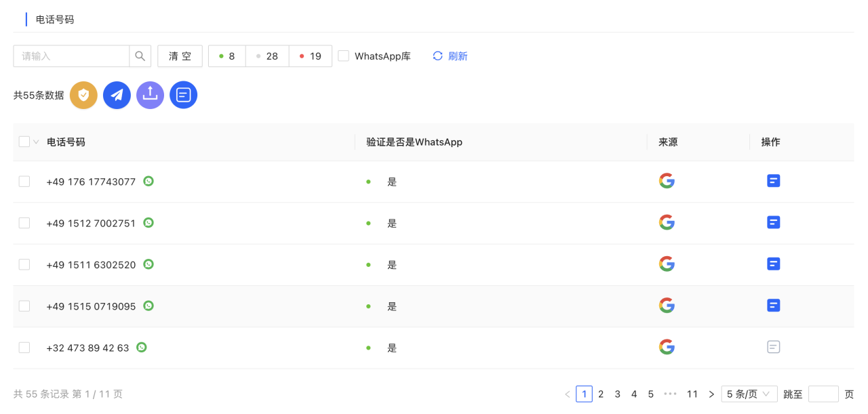Filter by green status count 8
Viewport: 868px width, 414px height.
click(226, 56)
